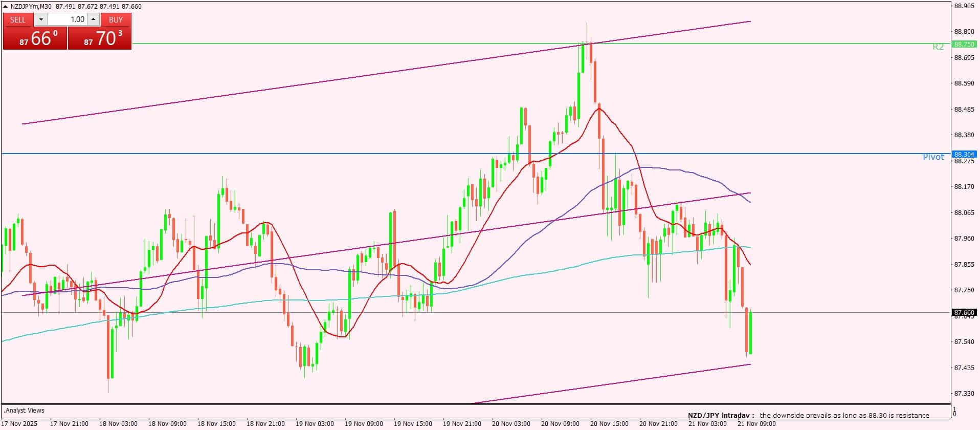
Task: Click the 87.660 current price tag
Action: pyautogui.click(x=964, y=312)
